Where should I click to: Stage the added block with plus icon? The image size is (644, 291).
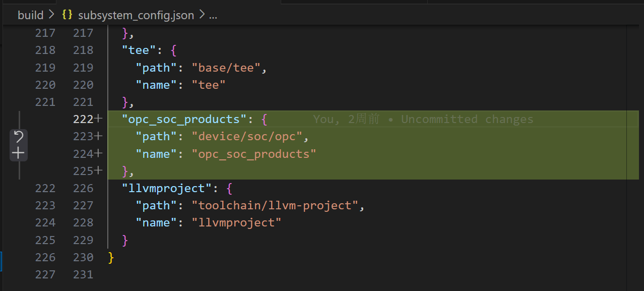19,153
